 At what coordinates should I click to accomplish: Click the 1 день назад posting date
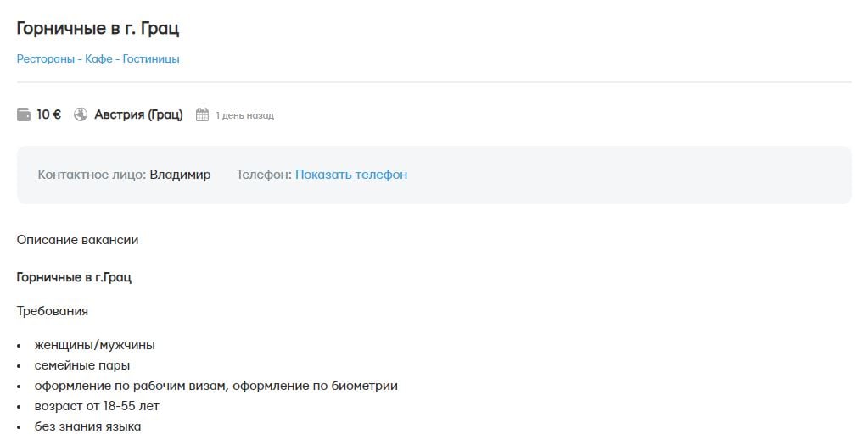(244, 115)
